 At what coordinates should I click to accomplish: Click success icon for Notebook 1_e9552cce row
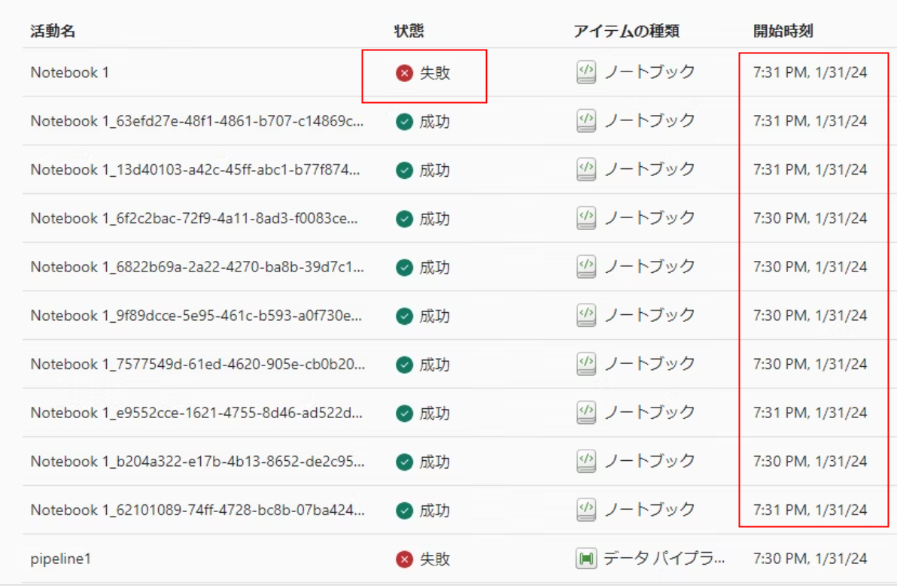click(404, 413)
